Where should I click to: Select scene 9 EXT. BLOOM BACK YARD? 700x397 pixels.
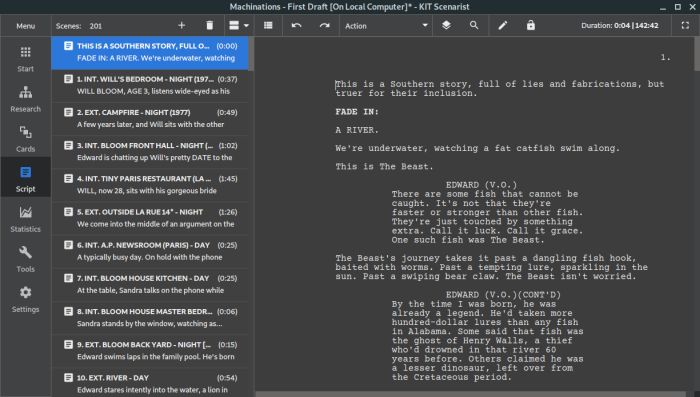click(150, 351)
